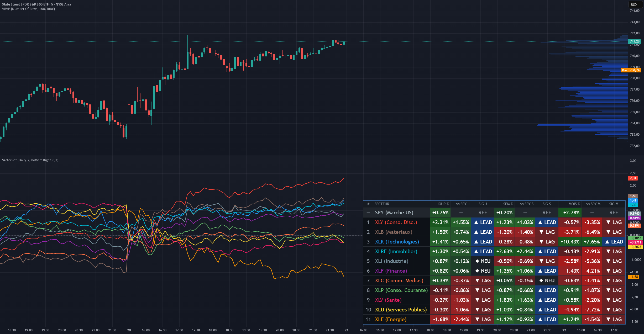Click the SEM % column header

(508, 204)
